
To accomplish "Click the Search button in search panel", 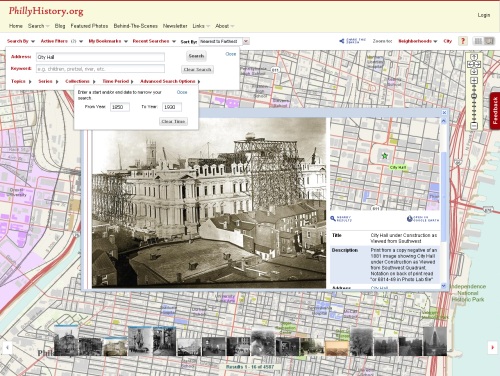I will (196, 56).
